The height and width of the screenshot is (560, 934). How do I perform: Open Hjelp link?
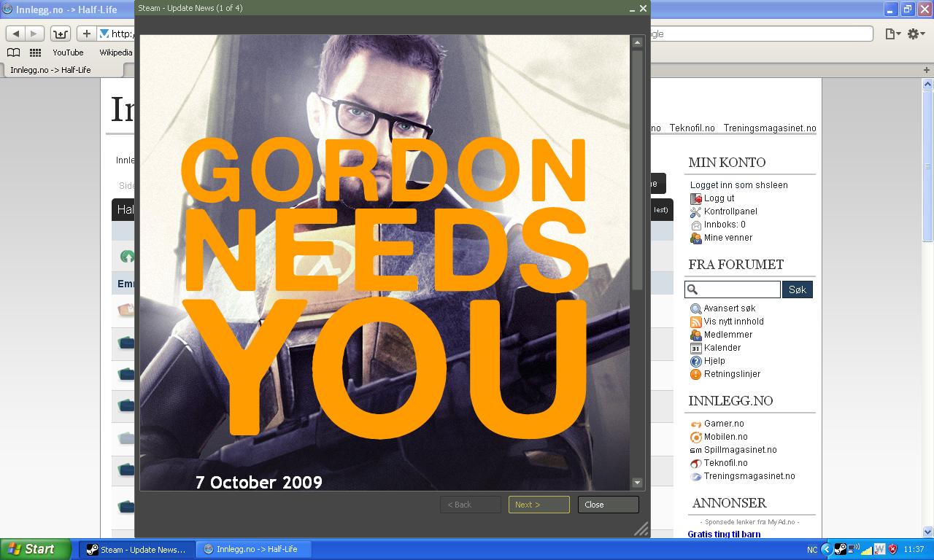(714, 361)
